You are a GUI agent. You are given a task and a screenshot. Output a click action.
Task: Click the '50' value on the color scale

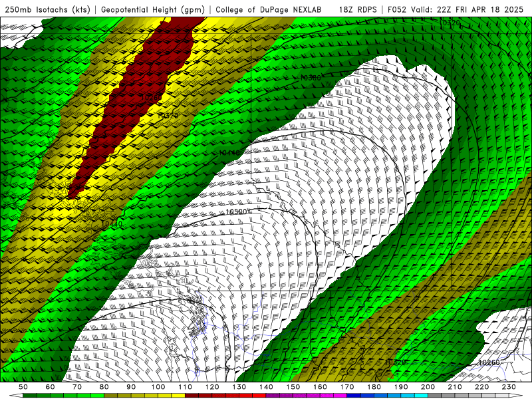23,387
